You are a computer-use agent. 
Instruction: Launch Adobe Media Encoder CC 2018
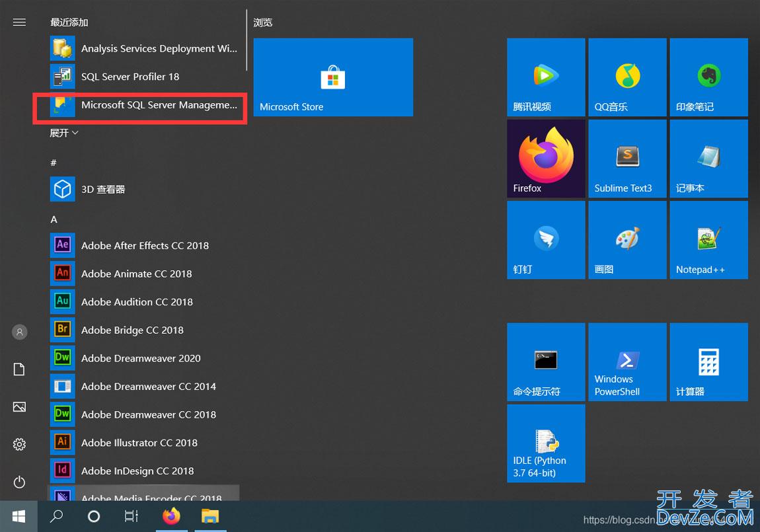pos(145,493)
